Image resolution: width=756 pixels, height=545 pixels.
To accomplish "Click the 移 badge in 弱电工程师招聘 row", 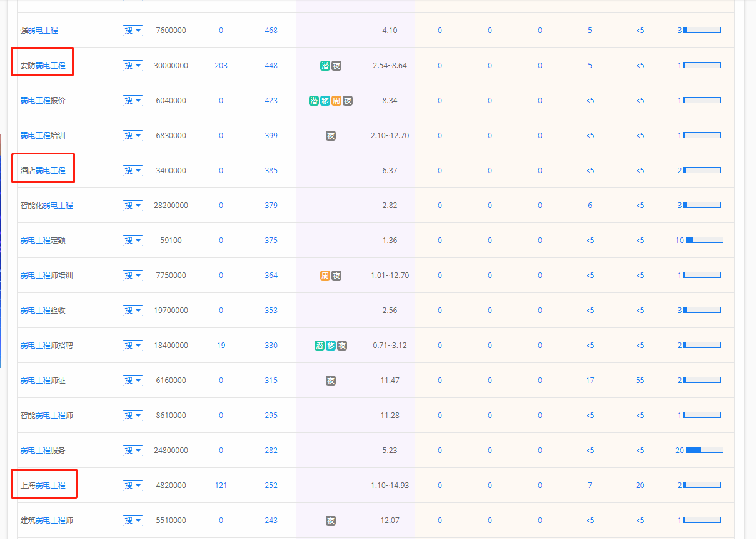I will point(331,346).
